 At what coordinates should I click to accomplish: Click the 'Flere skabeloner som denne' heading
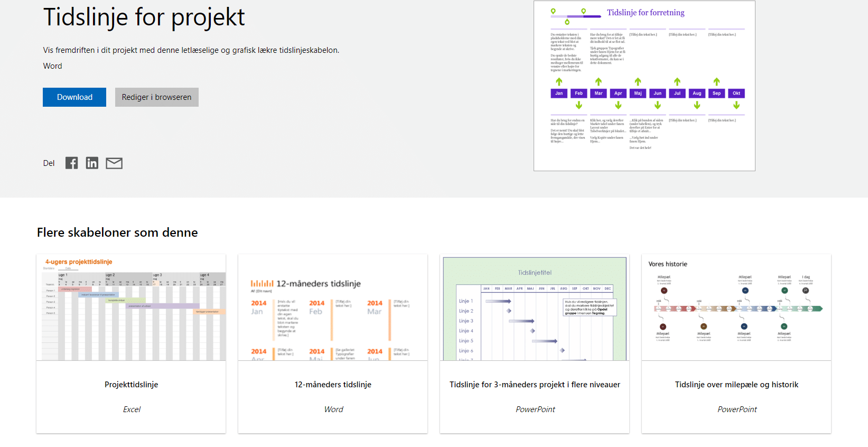point(117,232)
